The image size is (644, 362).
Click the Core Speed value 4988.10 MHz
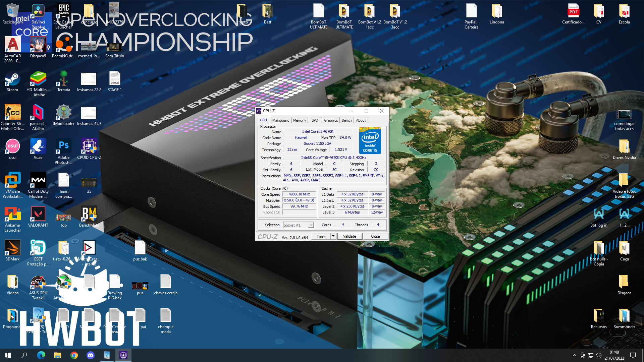(x=299, y=194)
